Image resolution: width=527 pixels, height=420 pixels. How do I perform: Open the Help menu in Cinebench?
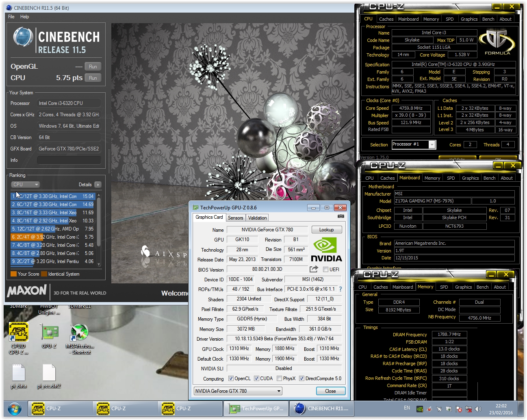click(x=25, y=17)
